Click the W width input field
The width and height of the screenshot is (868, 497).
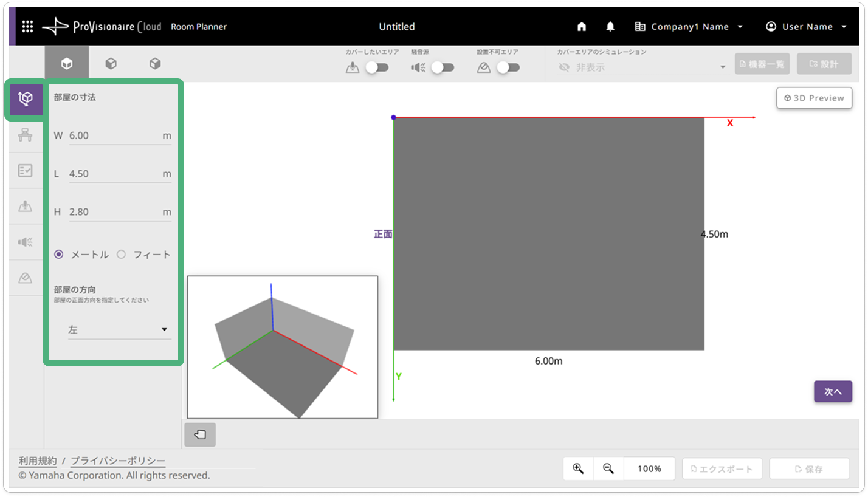point(114,135)
